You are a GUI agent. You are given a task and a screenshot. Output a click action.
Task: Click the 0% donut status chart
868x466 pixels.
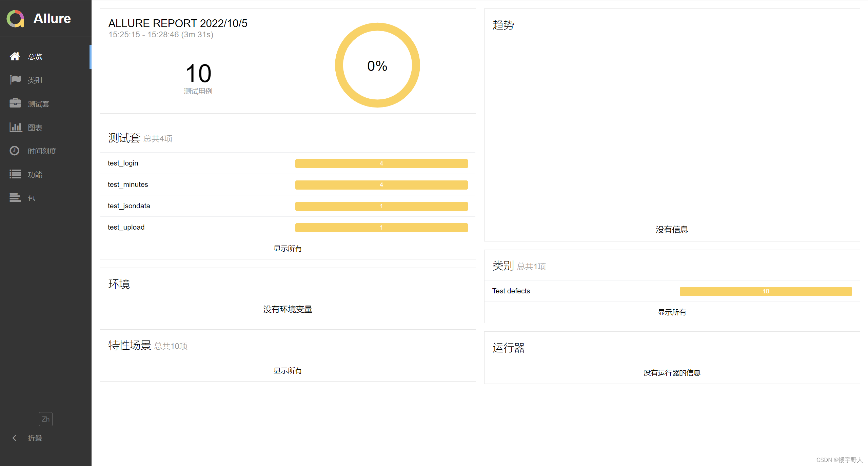[x=377, y=65]
